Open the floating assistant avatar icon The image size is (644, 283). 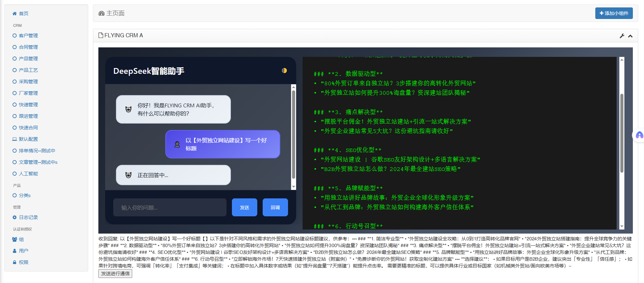639,135
